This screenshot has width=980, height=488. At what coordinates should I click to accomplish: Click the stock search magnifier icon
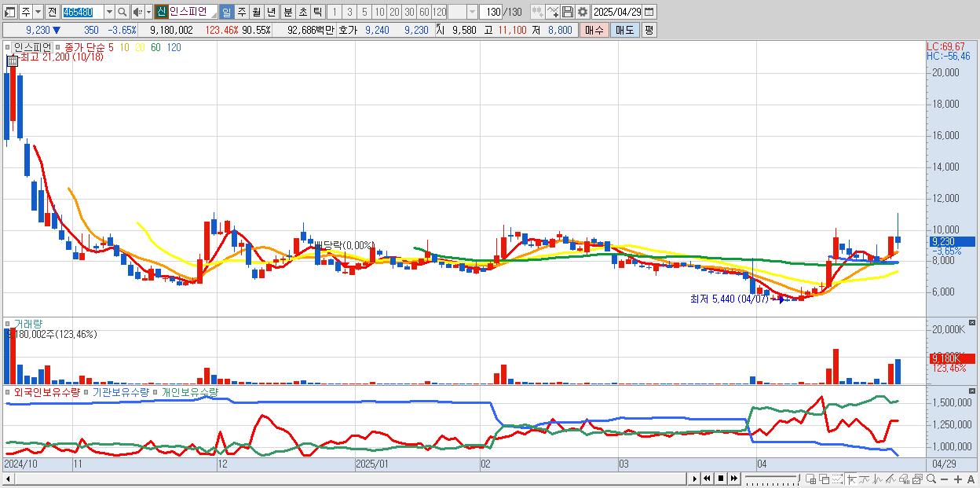click(x=122, y=12)
